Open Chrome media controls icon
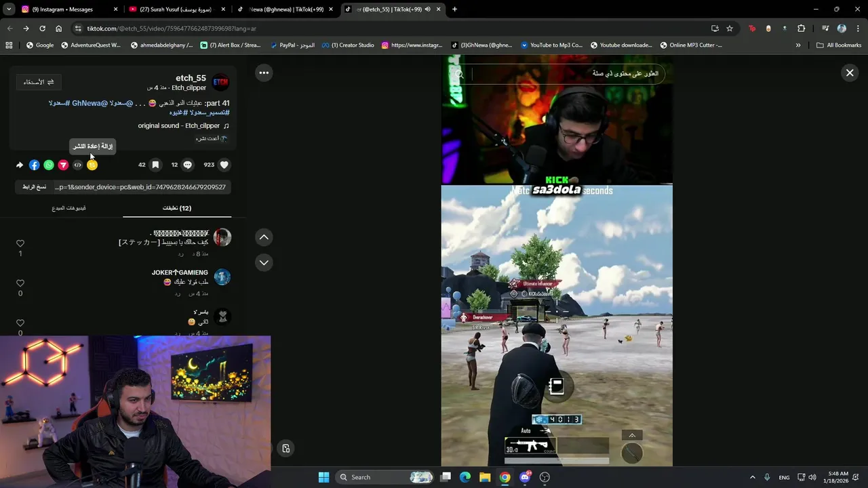 825,28
